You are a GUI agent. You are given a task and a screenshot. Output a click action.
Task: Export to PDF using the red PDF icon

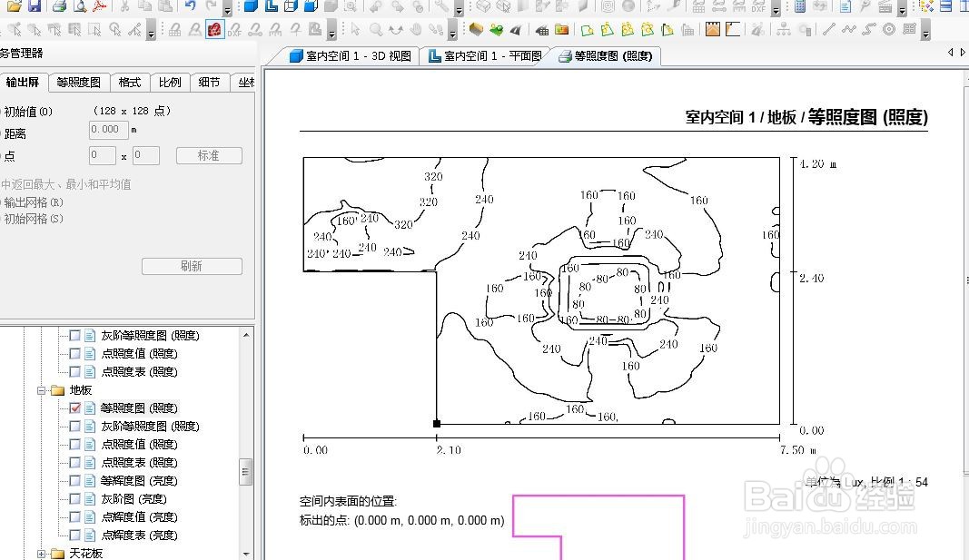[99, 6]
